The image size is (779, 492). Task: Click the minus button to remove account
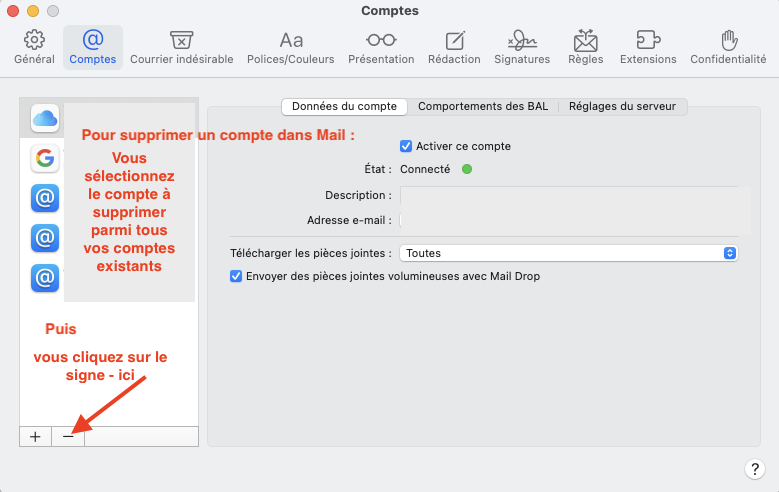68,437
